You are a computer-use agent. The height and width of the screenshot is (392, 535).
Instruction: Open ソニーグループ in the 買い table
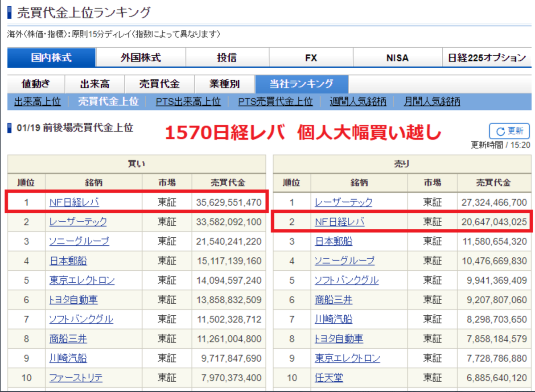79,241
